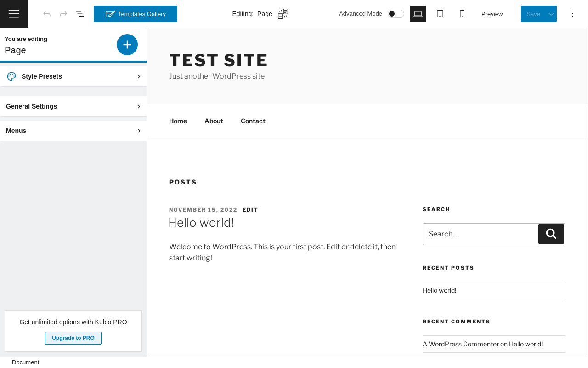Click the Contact menu item
Screen dimensions: 588x368
tap(253, 121)
